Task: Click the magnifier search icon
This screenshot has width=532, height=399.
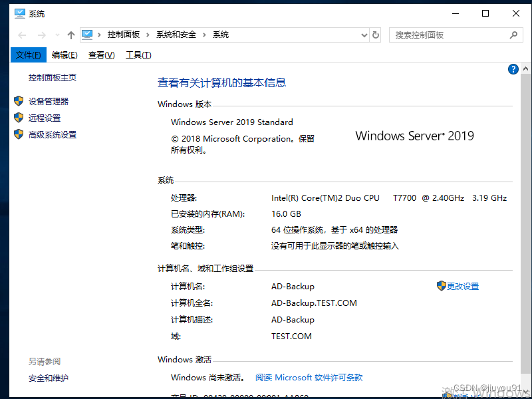Action: (513, 35)
